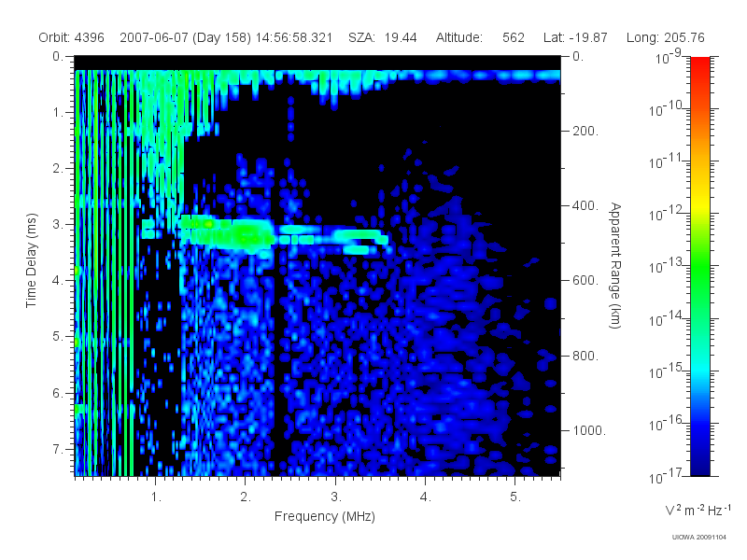Screen dimensions: 747x560
Task: Select the date '2007-06-07 (Day 158)' text
Action: [185, 37]
